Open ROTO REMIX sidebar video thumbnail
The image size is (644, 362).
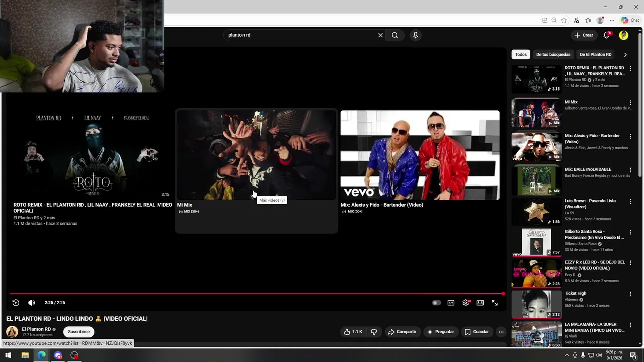tap(536, 79)
